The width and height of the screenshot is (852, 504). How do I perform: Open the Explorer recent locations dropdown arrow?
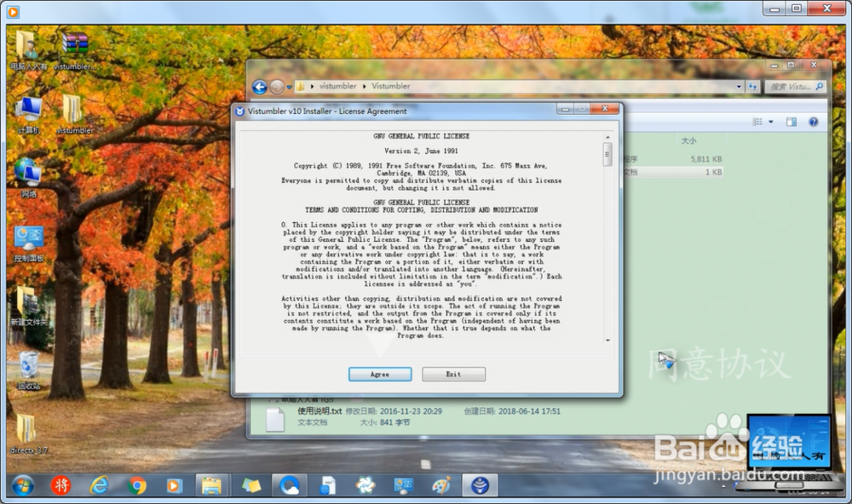tap(289, 87)
